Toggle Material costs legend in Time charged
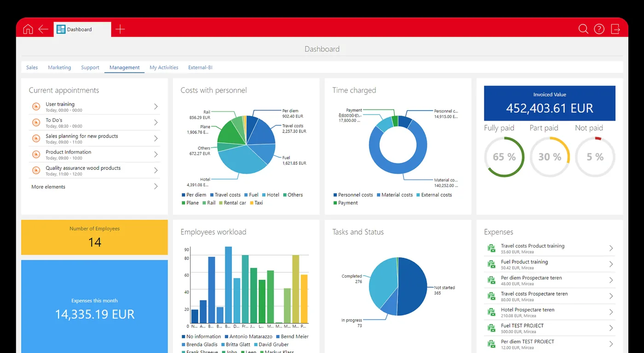This screenshot has width=644, height=353. click(x=394, y=195)
